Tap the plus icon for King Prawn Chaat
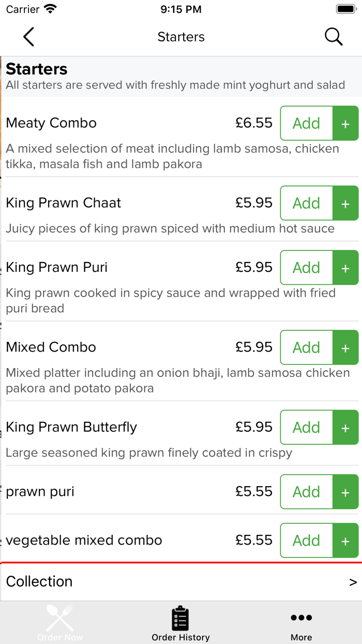 (345, 203)
